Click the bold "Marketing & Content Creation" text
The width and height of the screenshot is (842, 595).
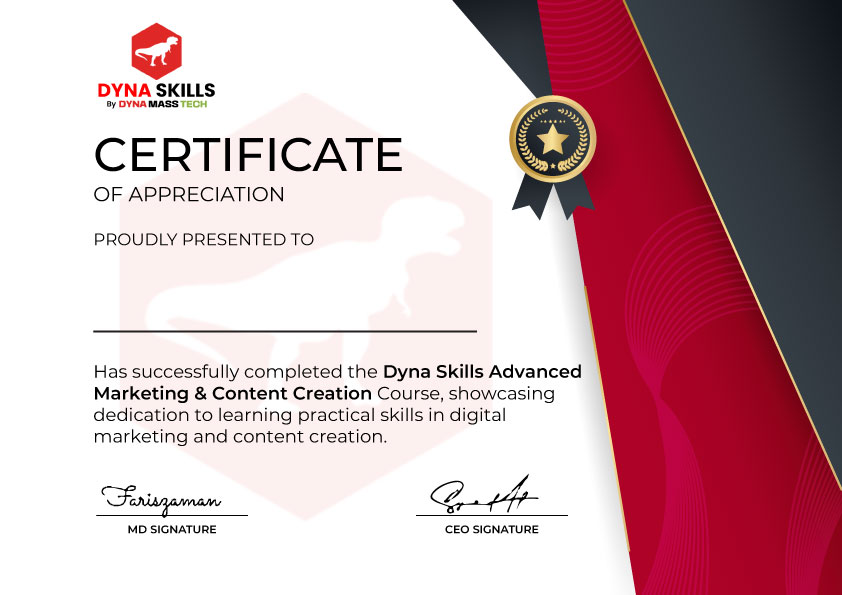pos(233,394)
